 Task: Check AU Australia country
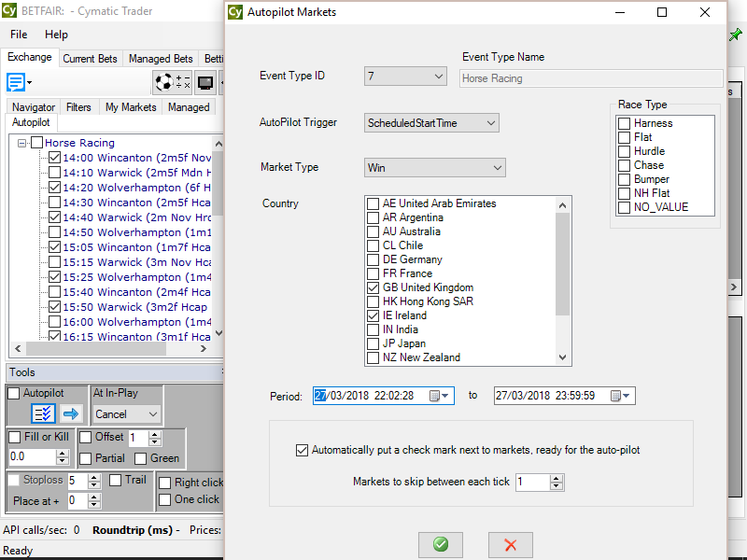point(373,231)
